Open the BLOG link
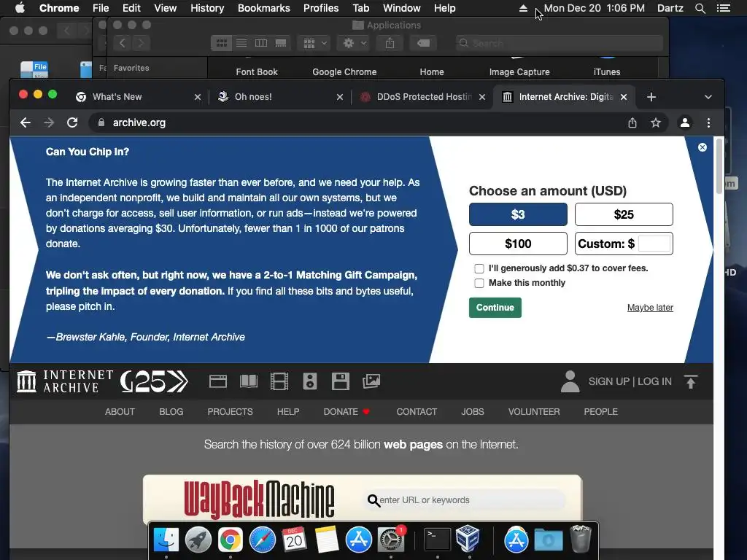747x560 pixels. (x=171, y=412)
